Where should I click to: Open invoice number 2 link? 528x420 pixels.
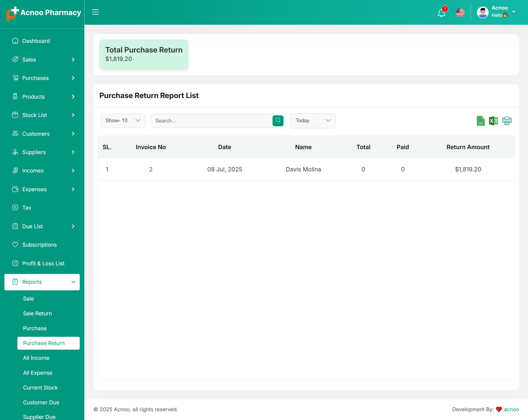tap(151, 169)
